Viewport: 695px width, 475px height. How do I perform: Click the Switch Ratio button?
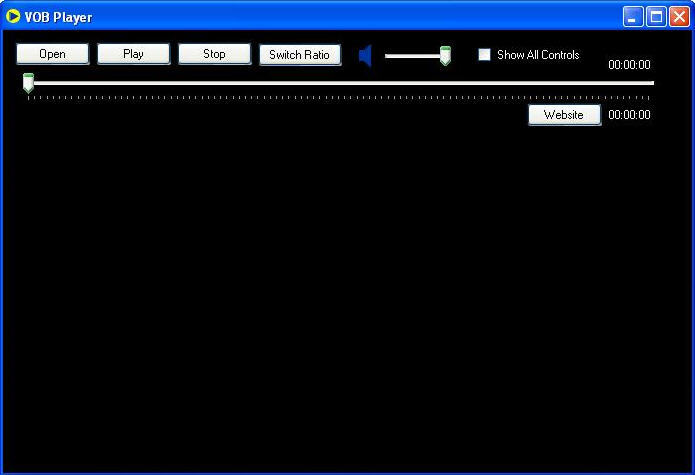300,55
